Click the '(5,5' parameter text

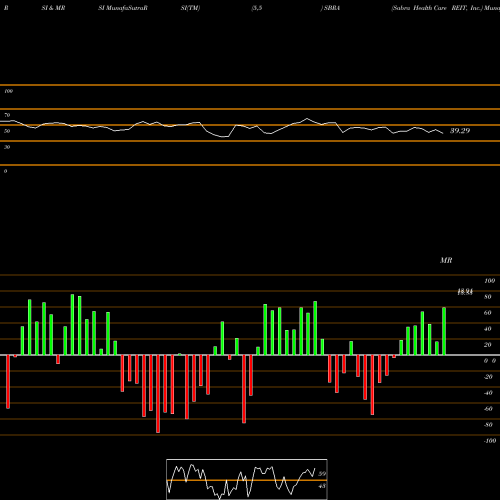257,8
